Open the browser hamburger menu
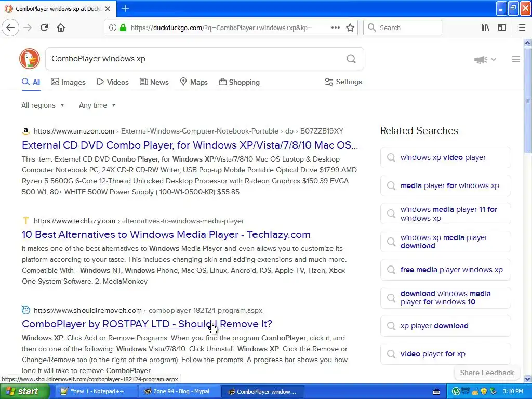 point(522,28)
